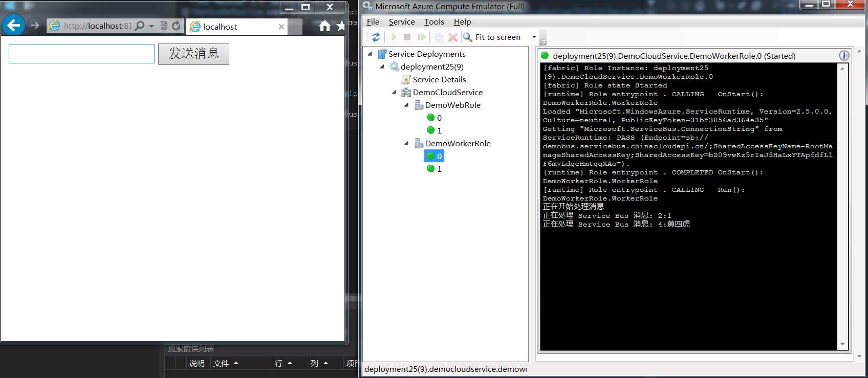
Task: Open the address bar dropdown arrow
Action: coord(151,26)
